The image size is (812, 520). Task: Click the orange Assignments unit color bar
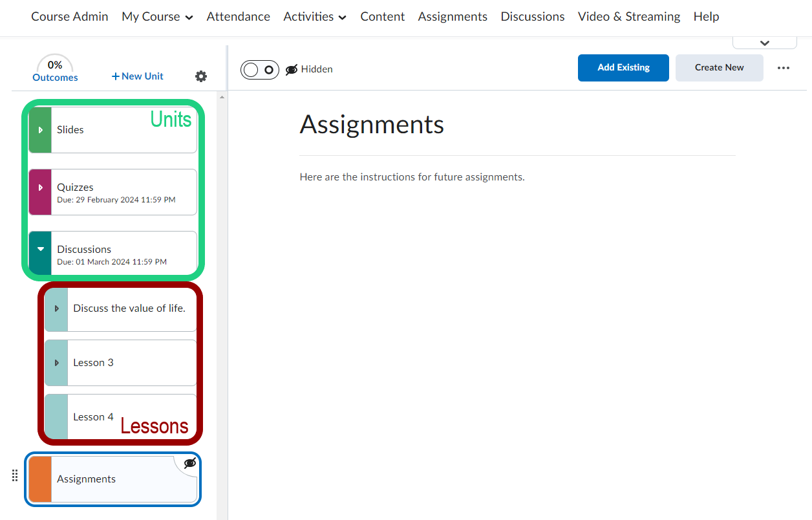coord(40,479)
